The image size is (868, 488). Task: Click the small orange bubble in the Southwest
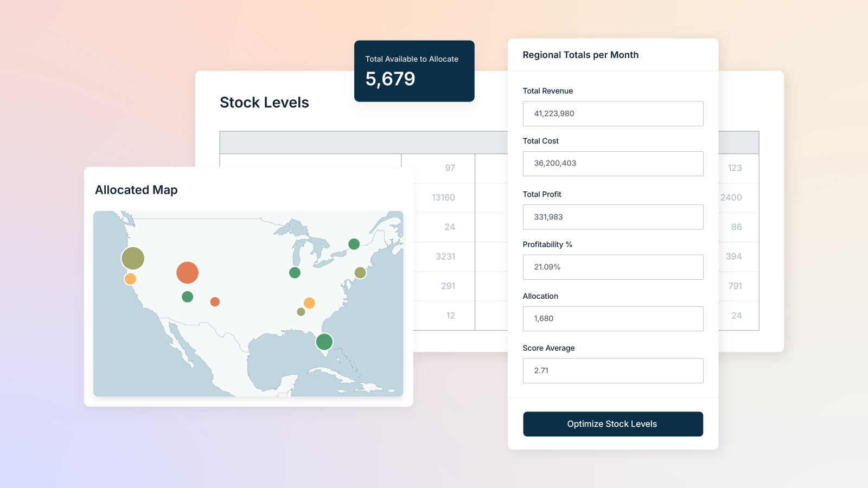coord(215,301)
